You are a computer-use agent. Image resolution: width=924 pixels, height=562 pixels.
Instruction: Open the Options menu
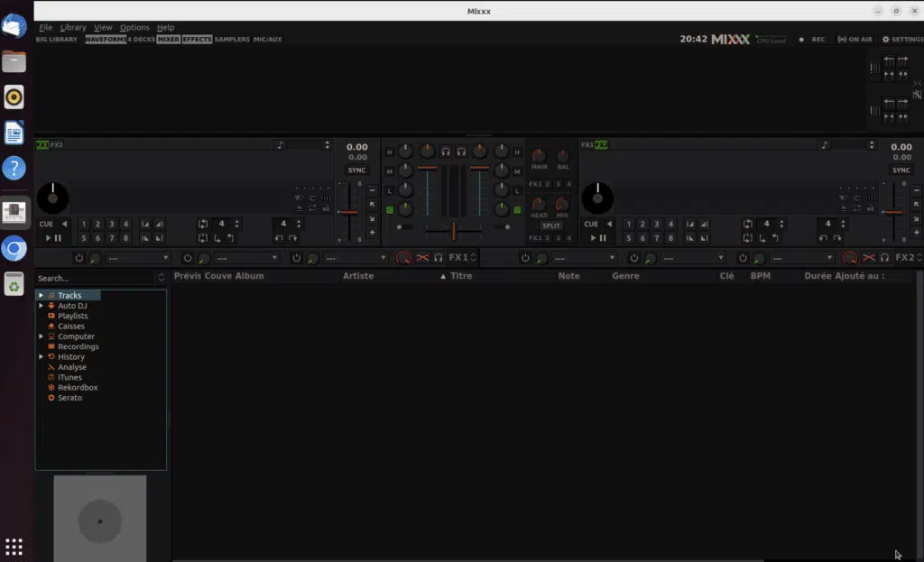[134, 27]
